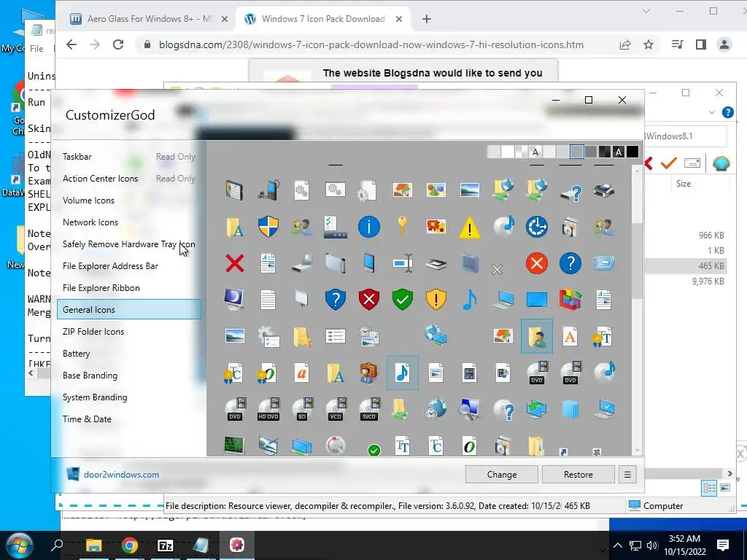Choose the black swatch with letter A

[x=619, y=152]
